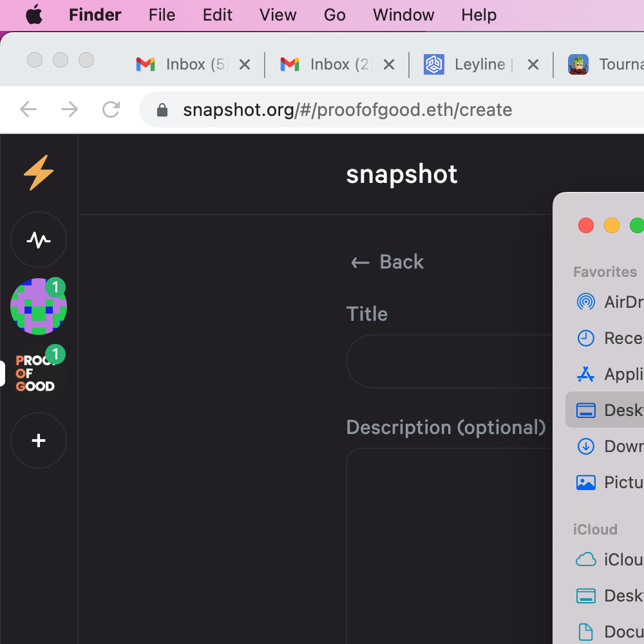644x644 pixels.
Task: Switch to the Inbox (5) Gmail tab
Action: tap(187, 64)
